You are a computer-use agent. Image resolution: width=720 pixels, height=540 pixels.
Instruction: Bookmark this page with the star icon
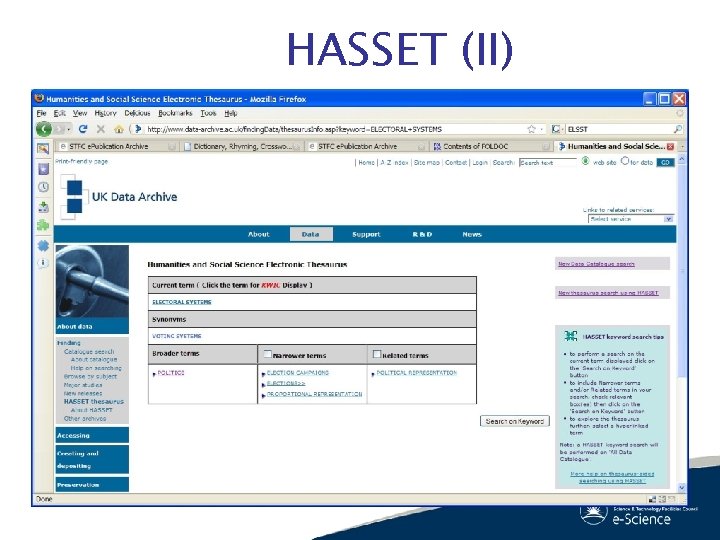(531, 129)
